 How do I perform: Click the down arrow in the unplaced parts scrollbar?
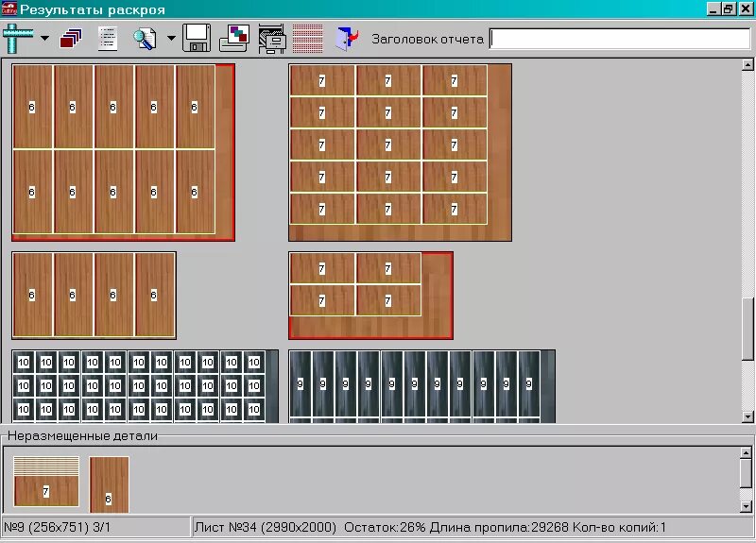[x=746, y=506]
